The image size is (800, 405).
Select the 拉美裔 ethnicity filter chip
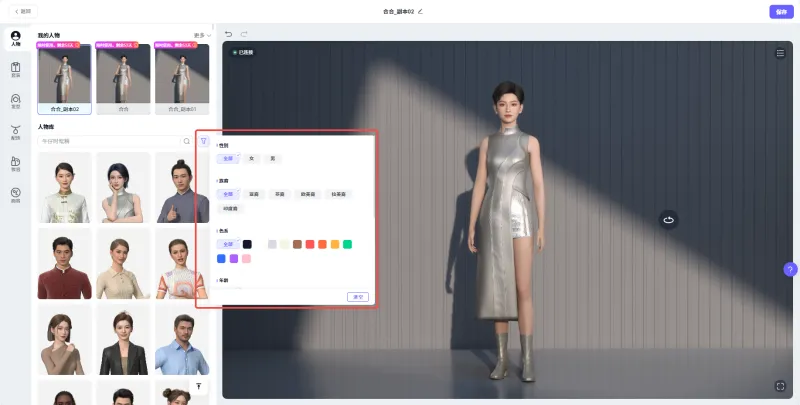(338, 194)
